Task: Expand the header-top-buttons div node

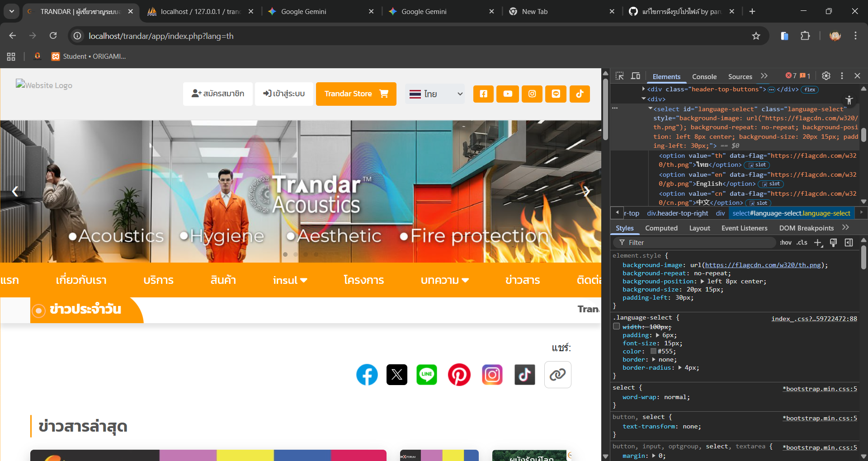Action: pyautogui.click(x=644, y=89)
